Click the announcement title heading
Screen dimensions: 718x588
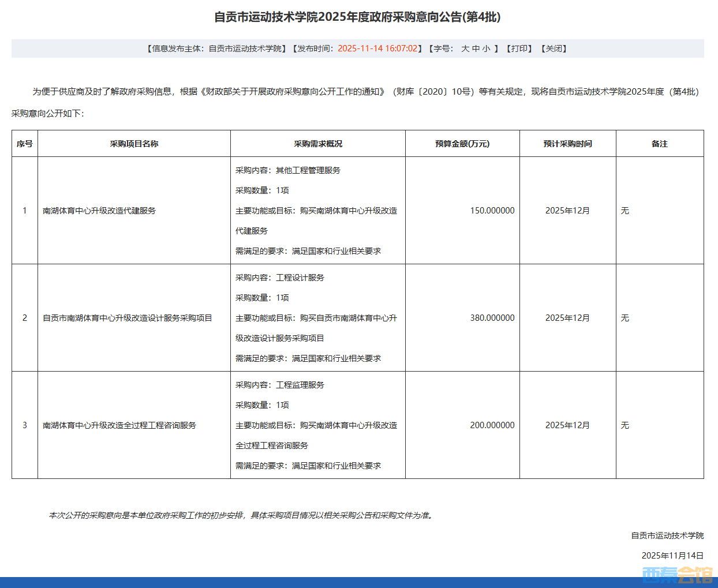pos(357,17)
